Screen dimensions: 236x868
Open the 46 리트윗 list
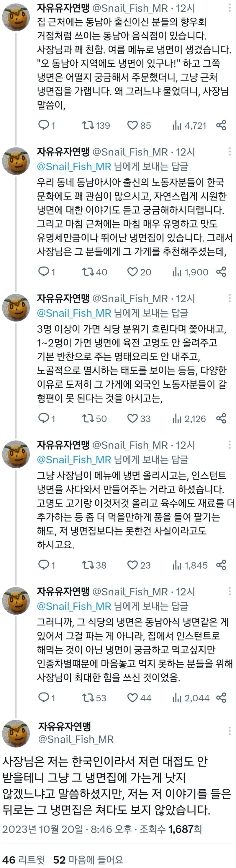coord(23,859)
